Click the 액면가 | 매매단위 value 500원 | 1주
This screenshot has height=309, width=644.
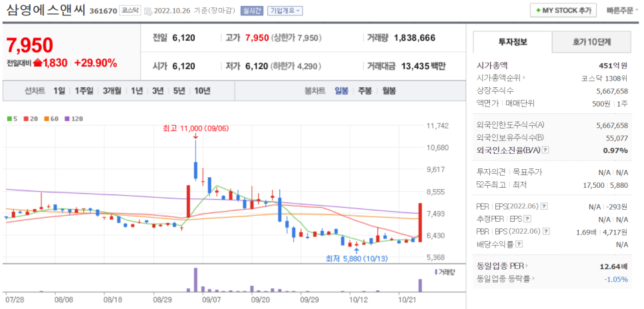coord(610,103)
